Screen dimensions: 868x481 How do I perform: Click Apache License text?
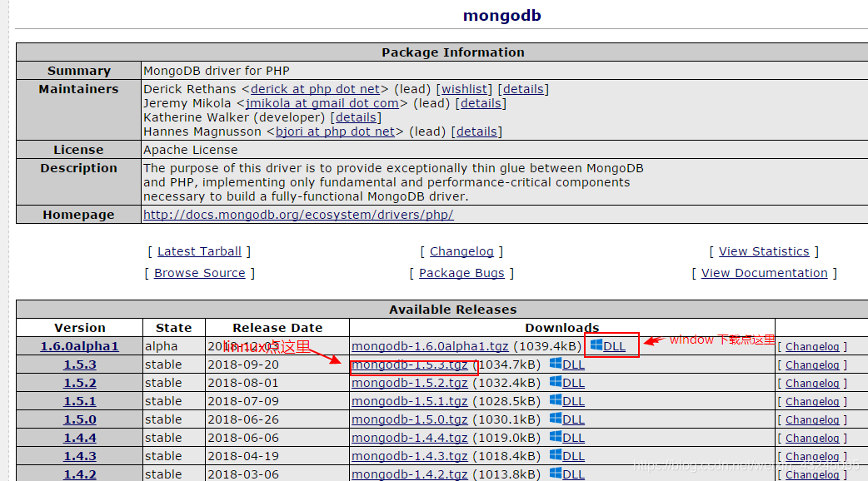pos(191,150)
